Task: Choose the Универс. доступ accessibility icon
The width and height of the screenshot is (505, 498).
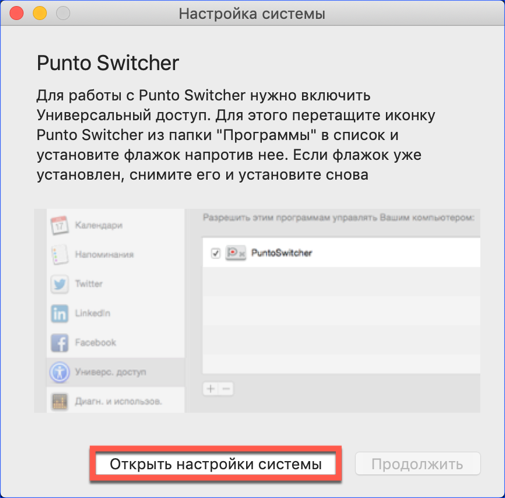Action: 60,372
